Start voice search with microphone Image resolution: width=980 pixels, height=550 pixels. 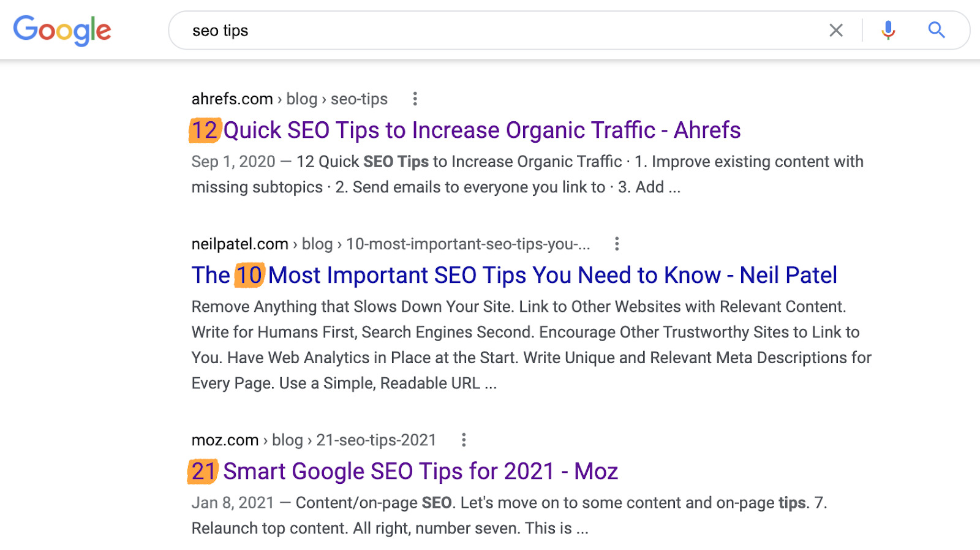[x=888, y=30]
